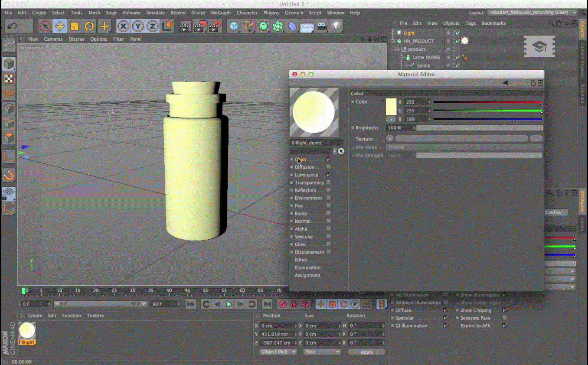Activate the Rotate tool in the top toolbar
The width and height of the screenshot is (588, 365).
(x=89, y=26)
